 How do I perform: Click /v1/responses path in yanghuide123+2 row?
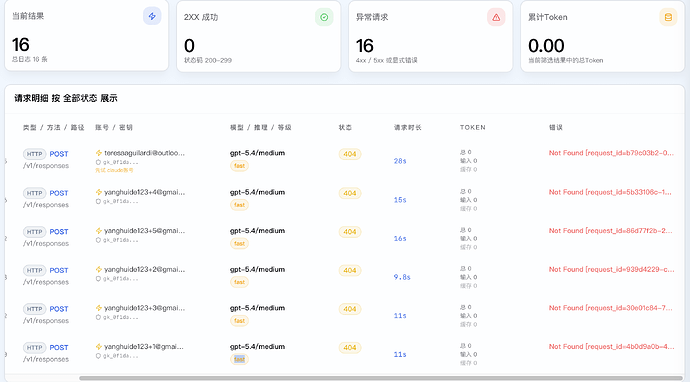[x=46, y=282]
